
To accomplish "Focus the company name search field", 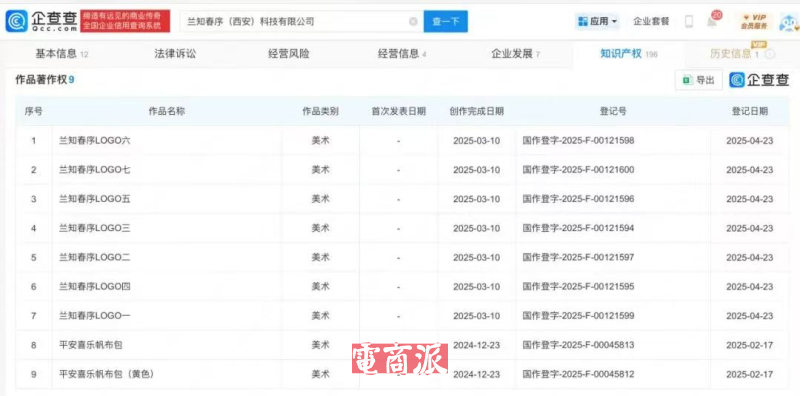I will point(302,21).
